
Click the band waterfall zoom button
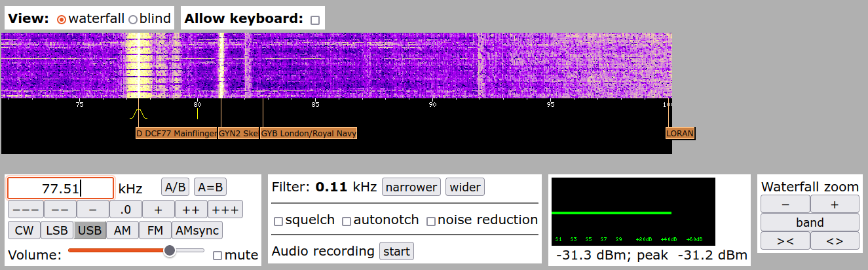tap(810, 223)
